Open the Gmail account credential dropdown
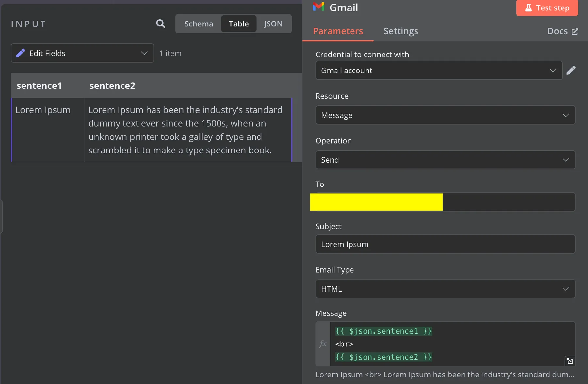 [x=439, y=70]
